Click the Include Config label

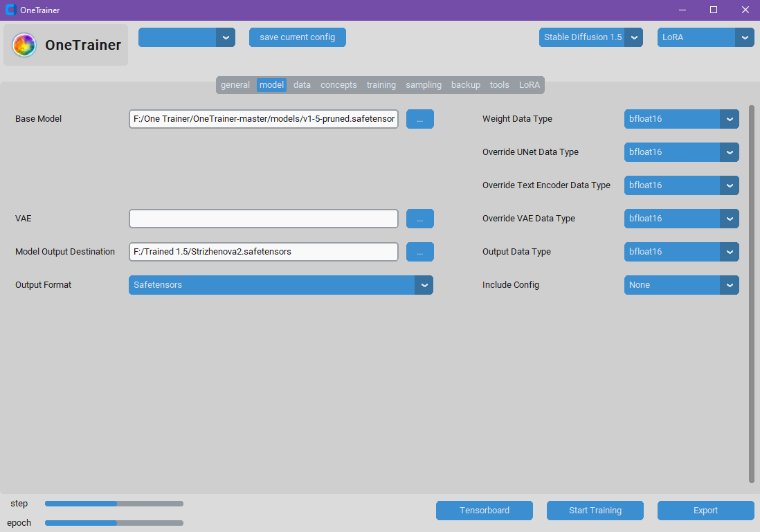[510, 285]
